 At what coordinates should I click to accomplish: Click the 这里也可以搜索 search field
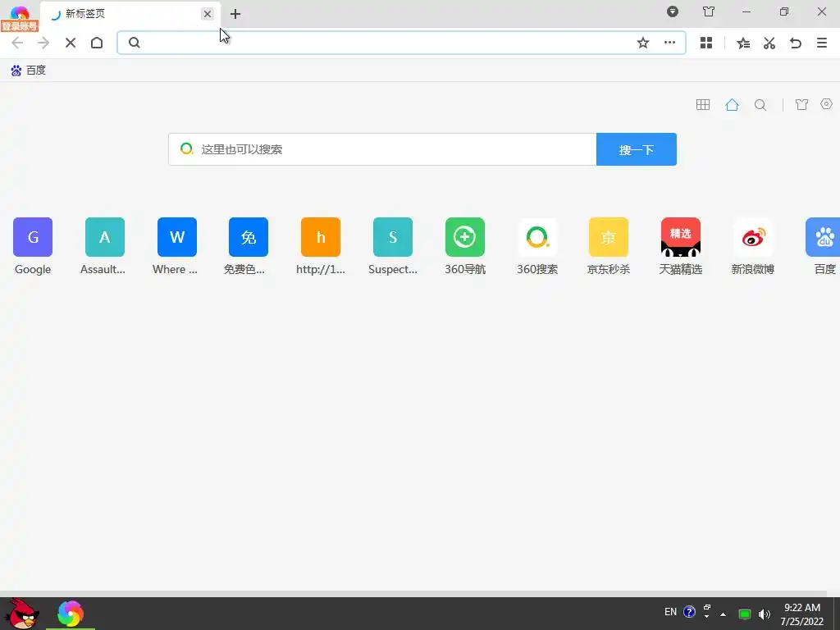pos(382,149)
